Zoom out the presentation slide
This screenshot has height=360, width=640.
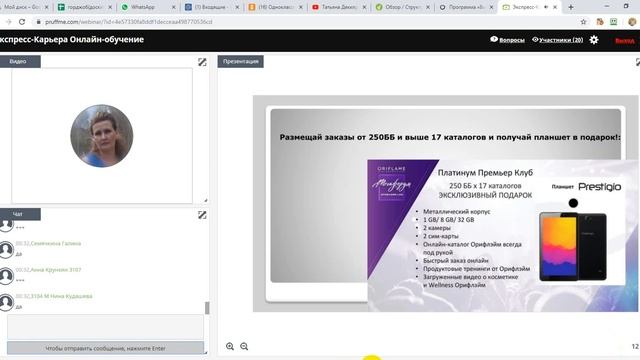244,346
